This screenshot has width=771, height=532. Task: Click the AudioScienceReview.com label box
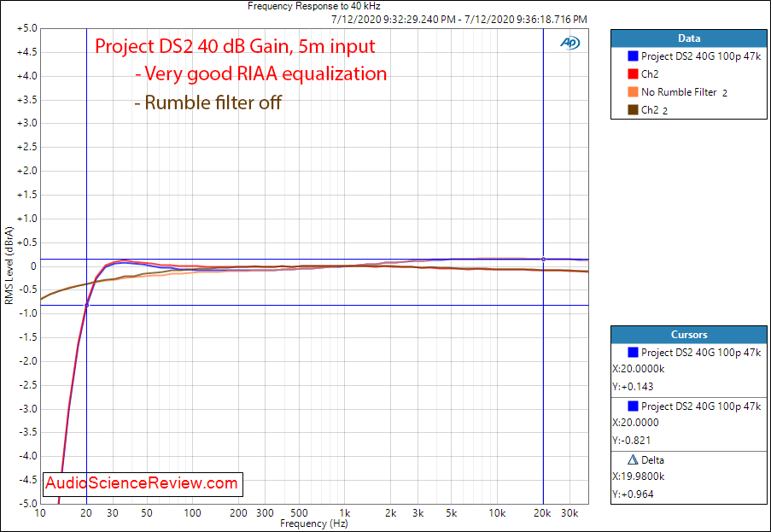coord(143,482)
